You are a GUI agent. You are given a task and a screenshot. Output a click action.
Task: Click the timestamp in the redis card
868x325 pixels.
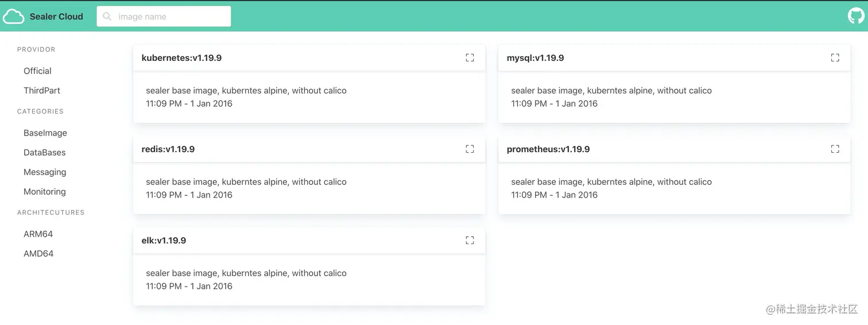point(189,195)
